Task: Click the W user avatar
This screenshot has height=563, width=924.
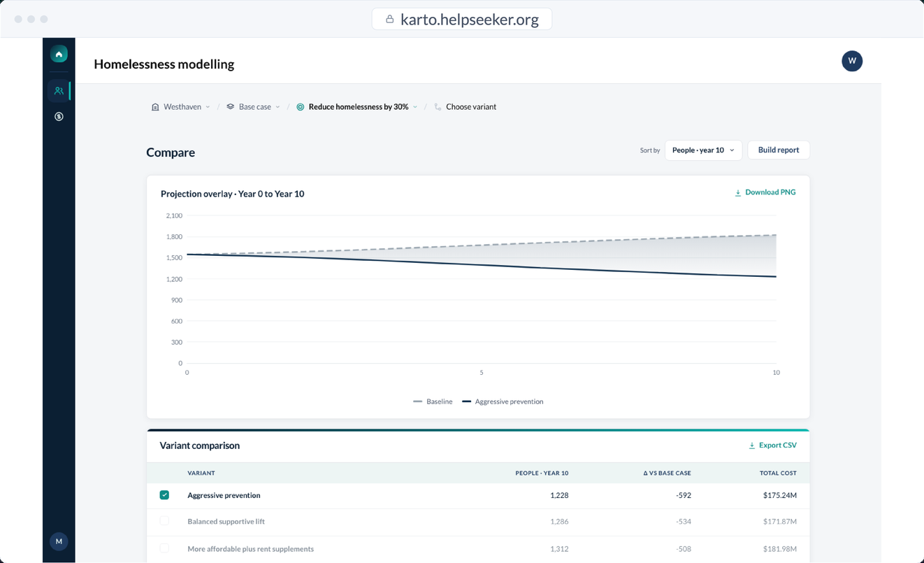Action: tap(852, 61)
